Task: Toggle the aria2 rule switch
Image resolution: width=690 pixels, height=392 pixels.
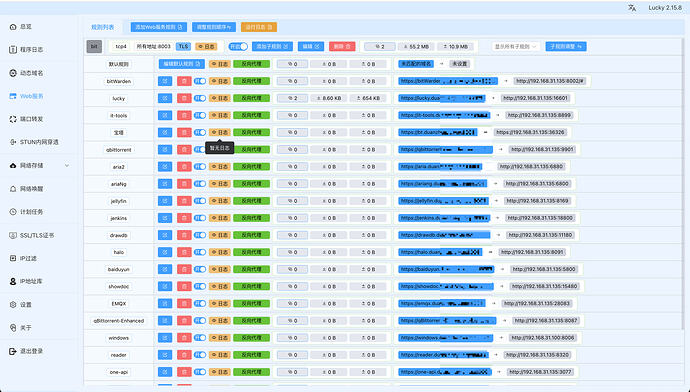Action: tap(200, 167)
